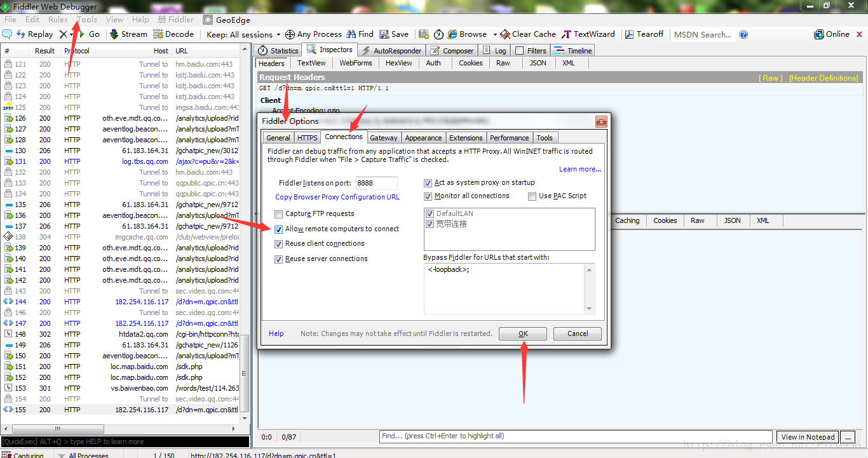This screenshot has height=458, width=868.
Task: Click the Header Definitions link
Action: tap(824, 78)
